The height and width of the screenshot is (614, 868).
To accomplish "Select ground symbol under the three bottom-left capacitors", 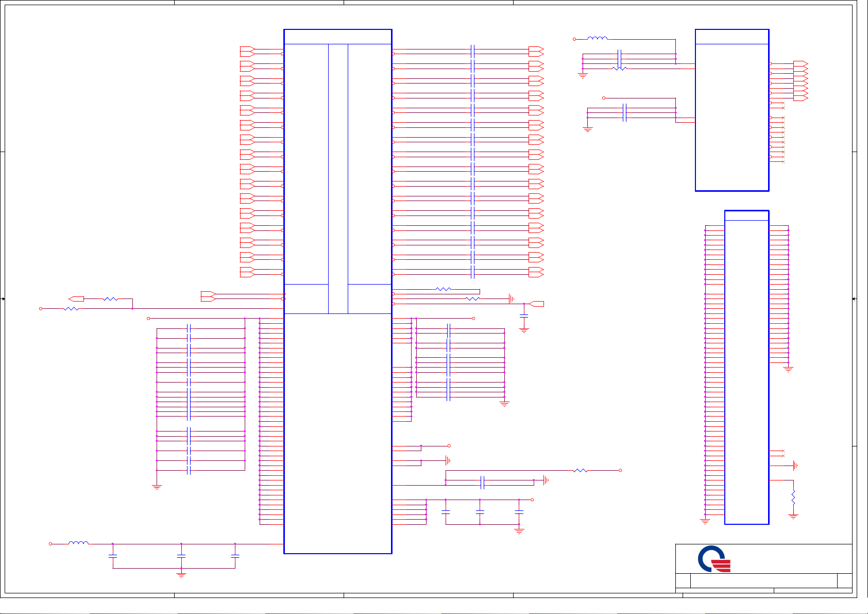I will (x=181, y=574).
